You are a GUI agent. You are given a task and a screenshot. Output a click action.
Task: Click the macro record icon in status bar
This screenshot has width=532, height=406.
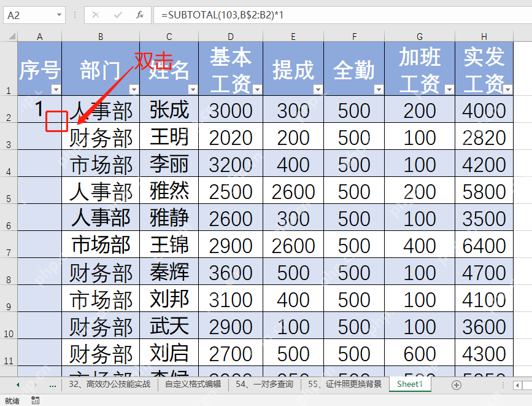[x=36, y=400]
